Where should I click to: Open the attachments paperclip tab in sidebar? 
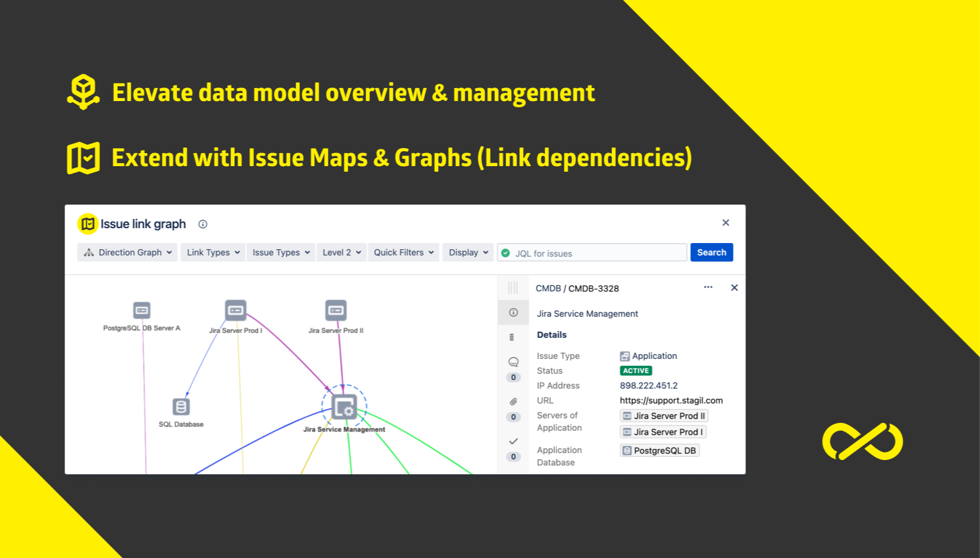point(514,402)
